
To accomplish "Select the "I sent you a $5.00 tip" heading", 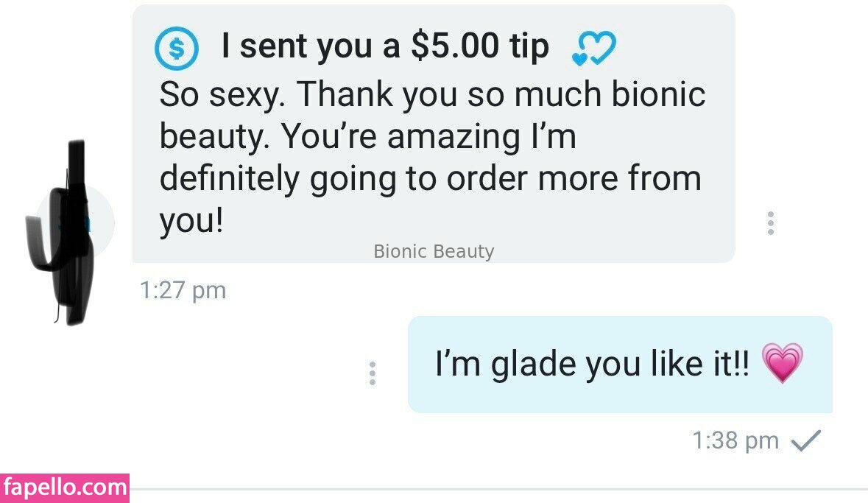I will point(385,47).
